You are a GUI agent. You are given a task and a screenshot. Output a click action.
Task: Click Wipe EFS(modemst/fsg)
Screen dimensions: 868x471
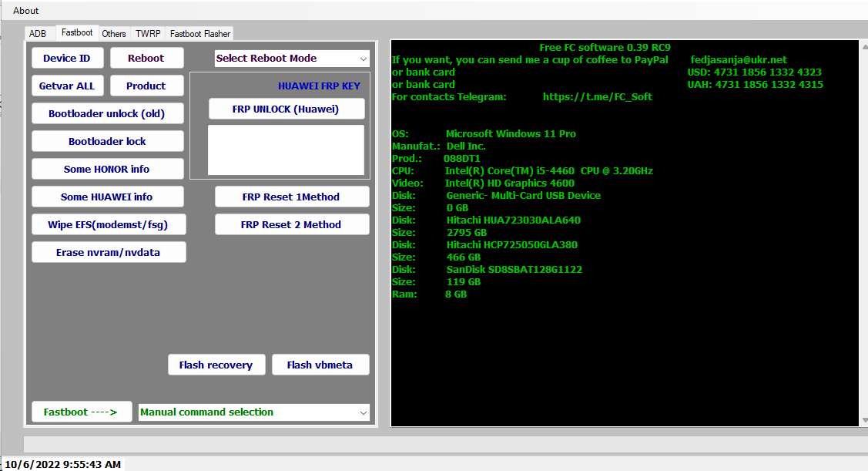(x=109, y=224)
